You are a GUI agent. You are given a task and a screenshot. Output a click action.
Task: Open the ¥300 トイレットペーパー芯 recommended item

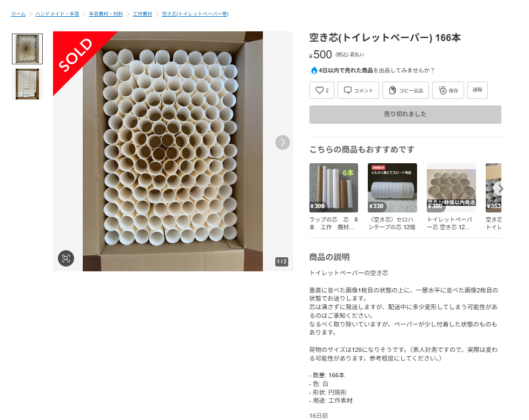pyautogui.click(x=452, y=197)
